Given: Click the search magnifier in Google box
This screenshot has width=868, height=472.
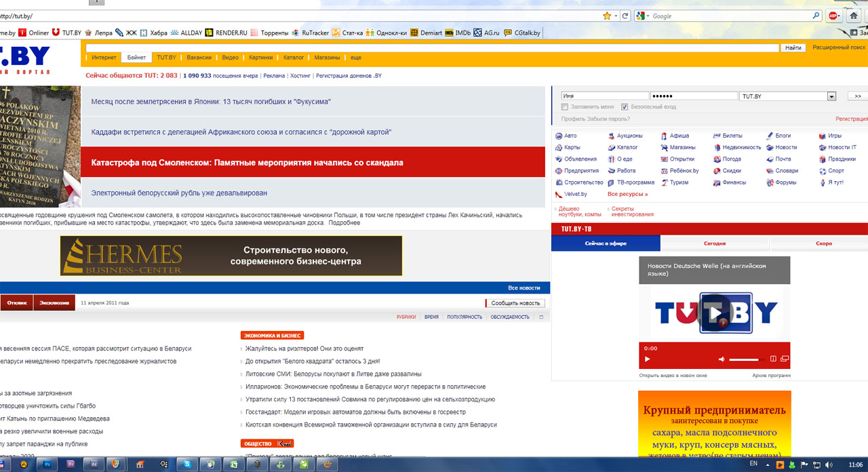Looking at the screenshot, I should coord(816,16).
